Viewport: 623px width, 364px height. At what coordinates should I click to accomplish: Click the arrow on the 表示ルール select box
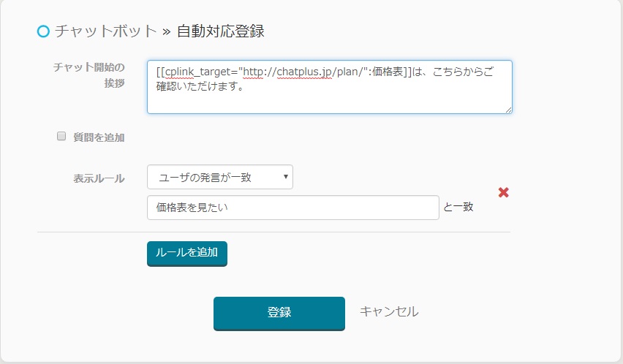(x=286, y=177)
